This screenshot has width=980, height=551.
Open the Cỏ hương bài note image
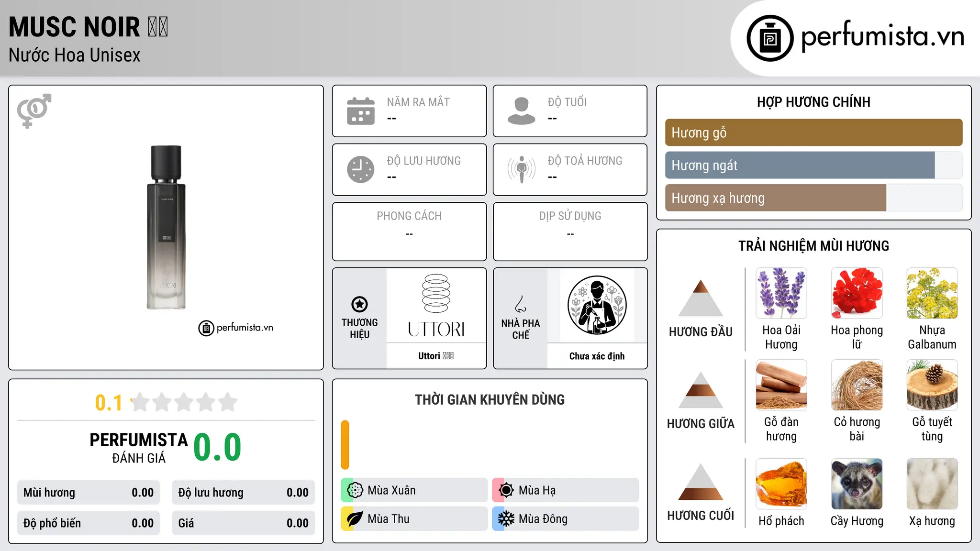(857, 385)
